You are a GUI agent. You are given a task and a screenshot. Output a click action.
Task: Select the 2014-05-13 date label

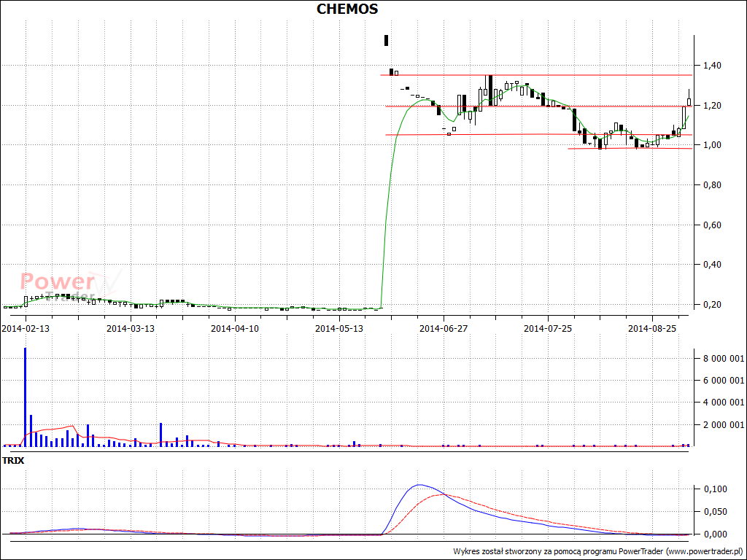338,329
